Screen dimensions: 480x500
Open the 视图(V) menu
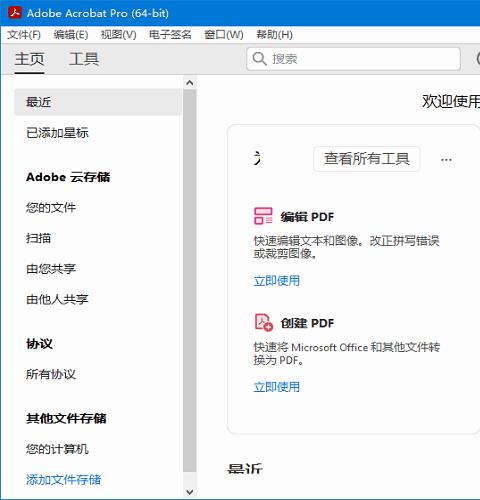click(x=119, y=34)
